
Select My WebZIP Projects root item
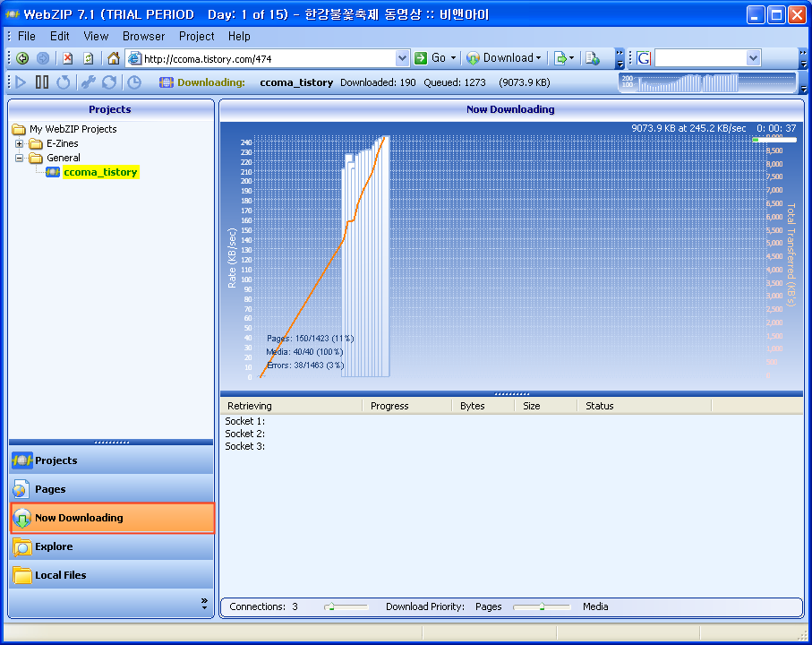73,129
